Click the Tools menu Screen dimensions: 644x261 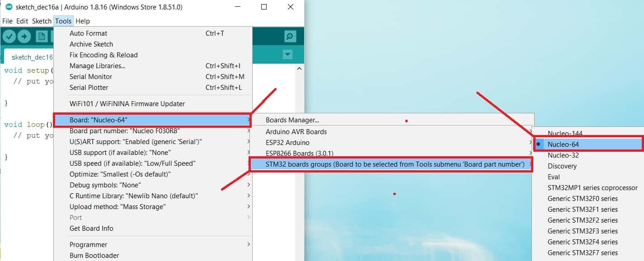coord(63,21)
